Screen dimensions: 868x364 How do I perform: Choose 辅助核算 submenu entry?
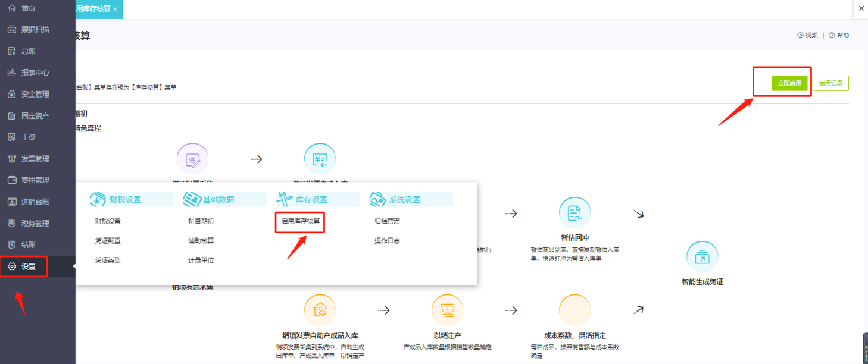coord(201,241)
